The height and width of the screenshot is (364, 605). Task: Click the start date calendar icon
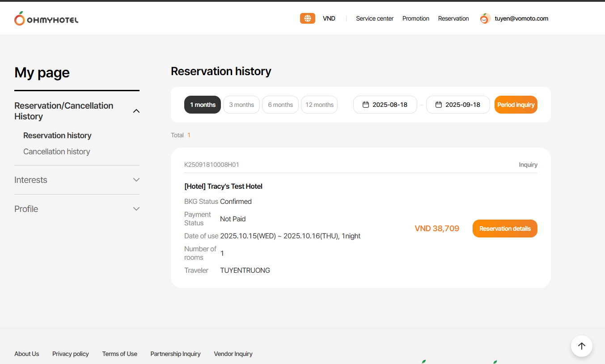(x=365, y=105)
